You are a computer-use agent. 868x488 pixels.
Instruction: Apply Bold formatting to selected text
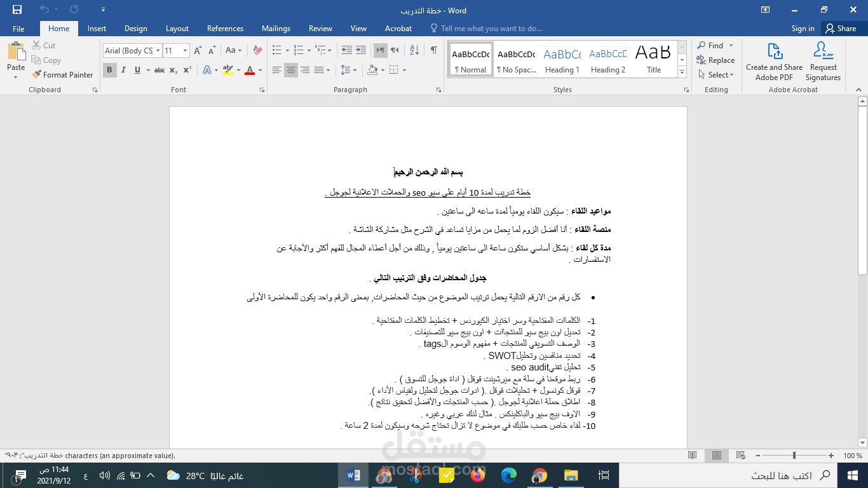(109, 70)
